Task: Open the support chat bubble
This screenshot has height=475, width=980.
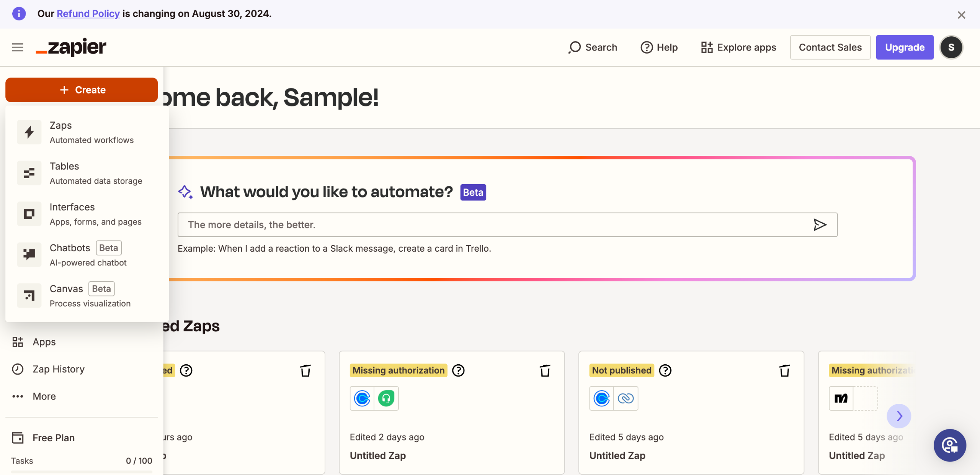Action: [x=949, y=445]
